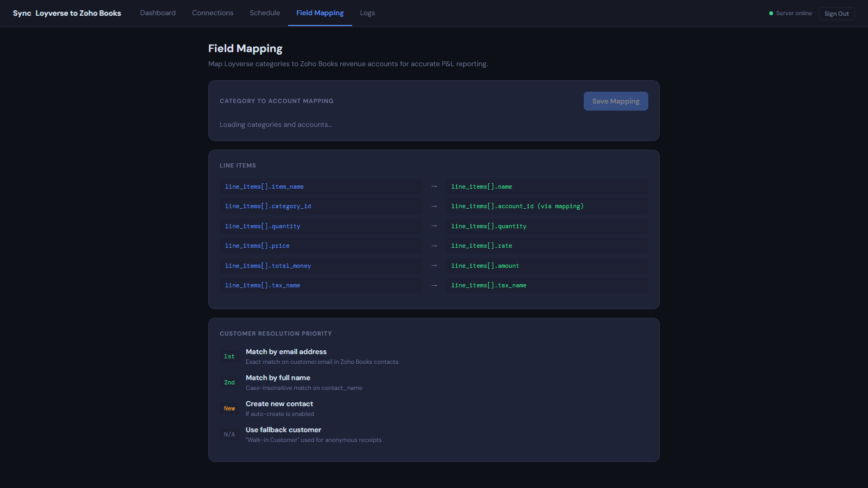Select the line_items[].quantity source field
Screen dimensions: 868x488
click(321, 226)
